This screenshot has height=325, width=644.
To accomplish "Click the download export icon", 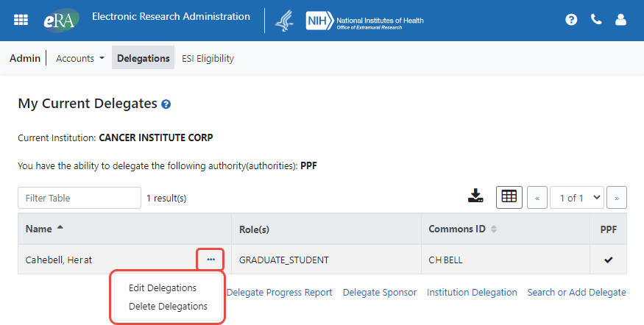I will click(476, 196).
